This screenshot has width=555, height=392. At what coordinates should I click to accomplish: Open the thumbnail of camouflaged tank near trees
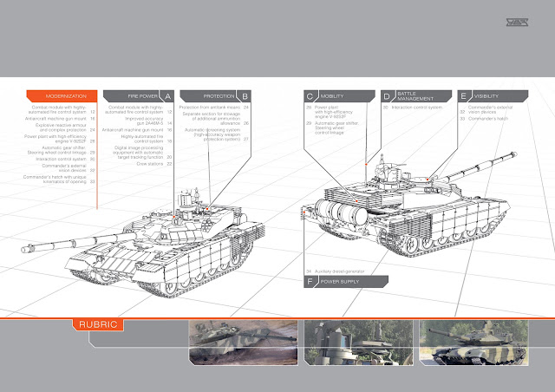474,343
